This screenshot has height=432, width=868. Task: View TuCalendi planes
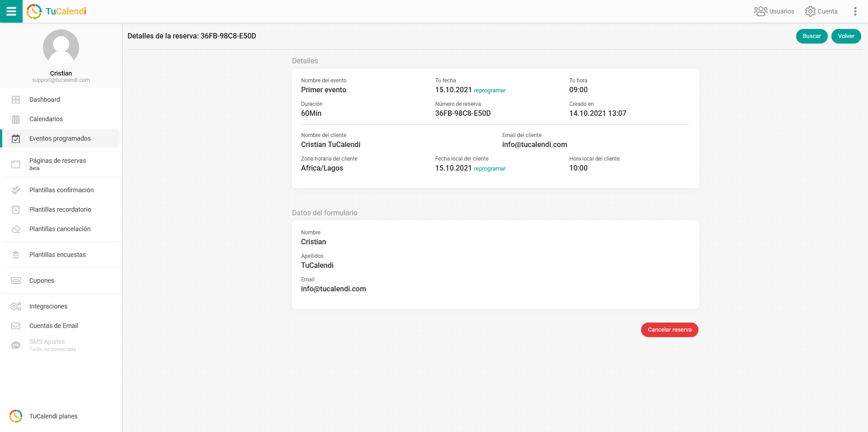click(x=61, y=416)
